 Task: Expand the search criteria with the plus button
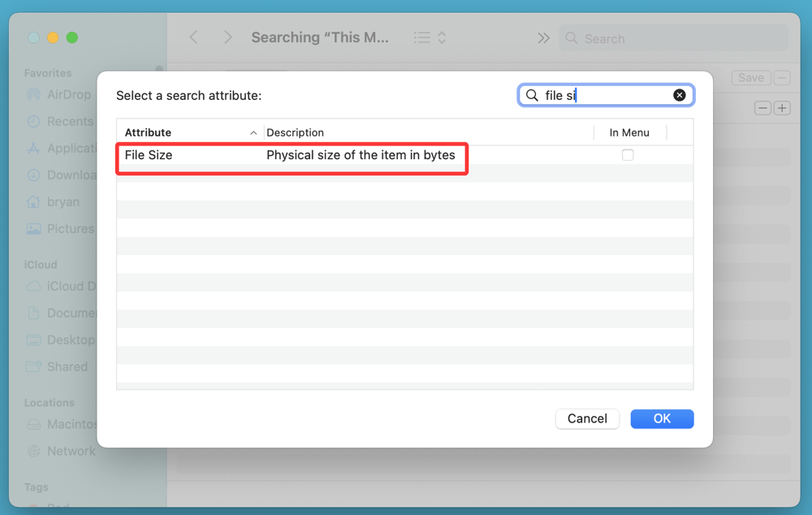click(782, 107)
